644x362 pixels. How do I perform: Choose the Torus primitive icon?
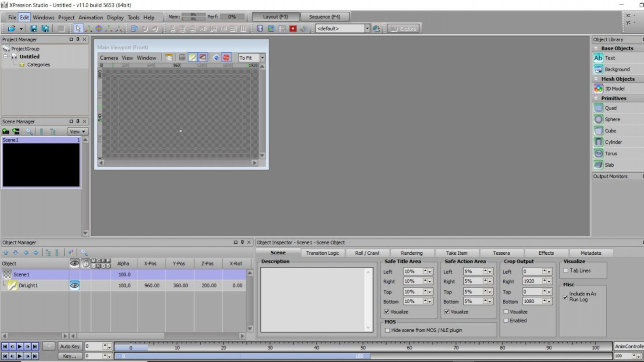click(x=598, y=153)
